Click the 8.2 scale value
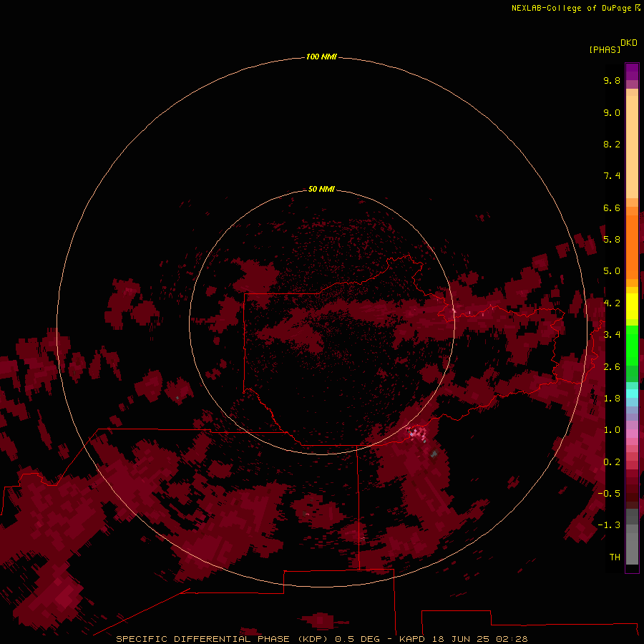 [x=612, y=144]
